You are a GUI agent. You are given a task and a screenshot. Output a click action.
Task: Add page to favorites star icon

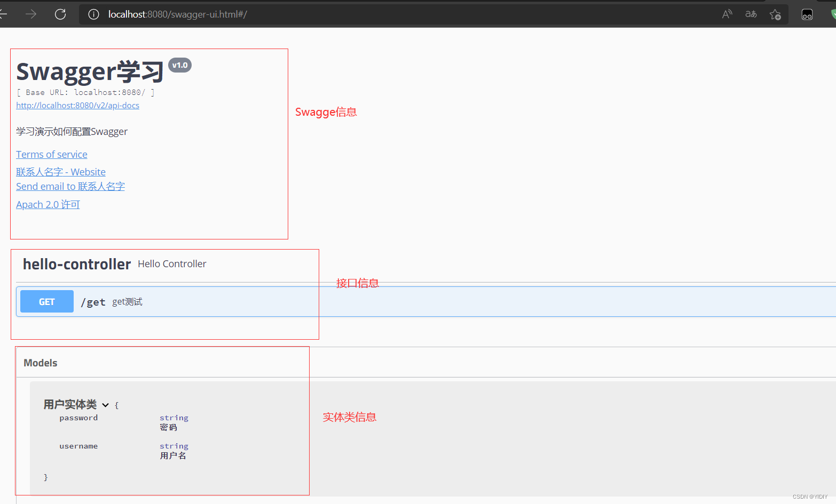(x=775, y=14)
